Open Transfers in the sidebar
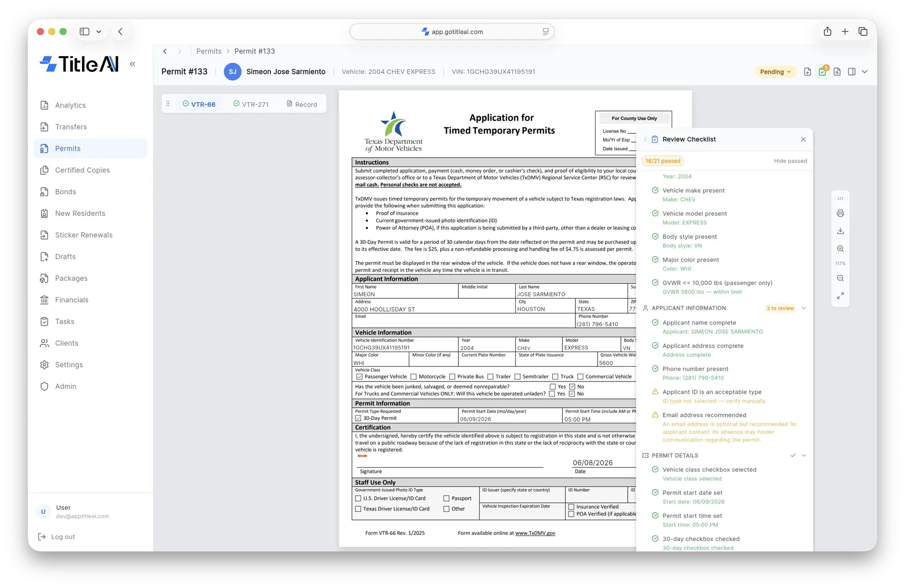Image resolution: width=905 pixels, height=588 pixels. click(x=90, y=127)
